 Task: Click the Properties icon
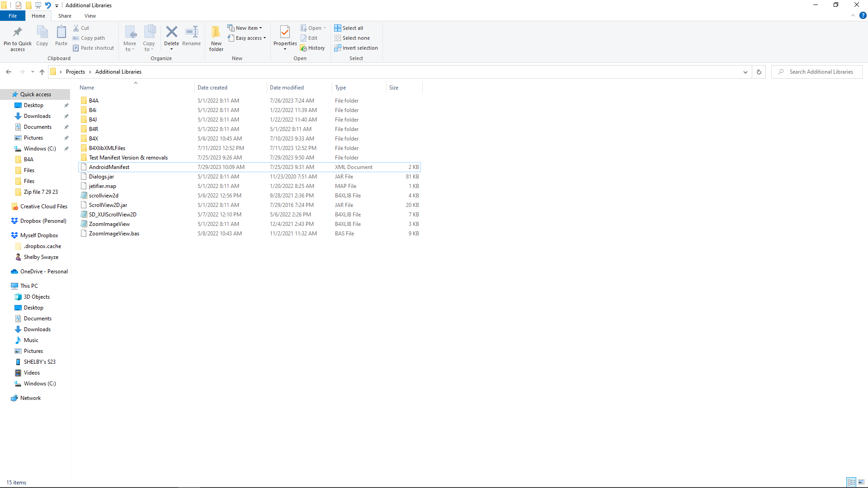285,33
